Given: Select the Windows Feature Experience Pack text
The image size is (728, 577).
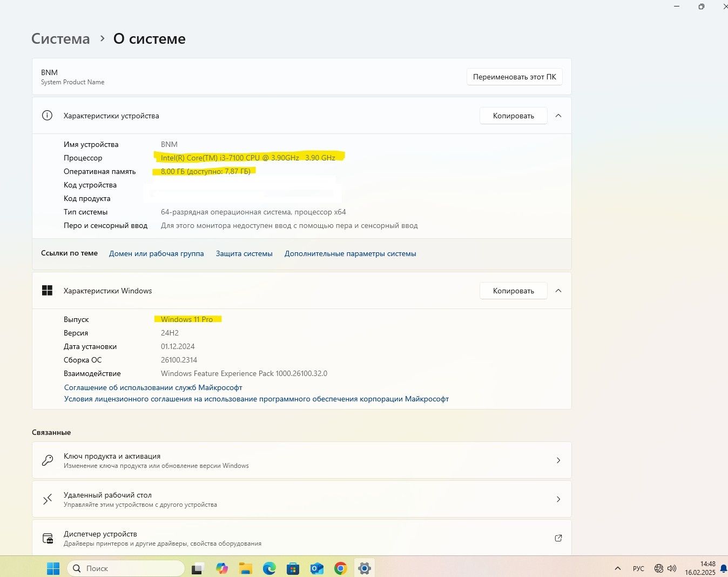Looking at the screenshot, I should [244, 373].
